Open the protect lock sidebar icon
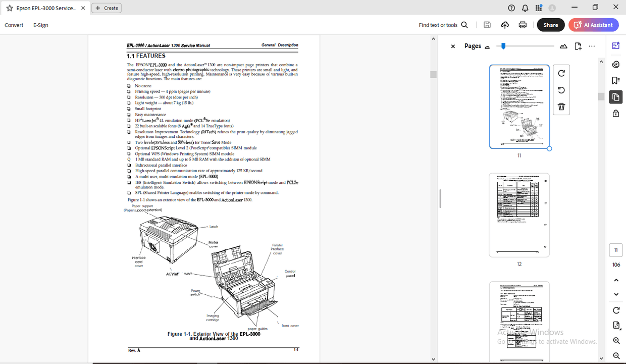The image size is (626, 364). (x=616, y=113)
